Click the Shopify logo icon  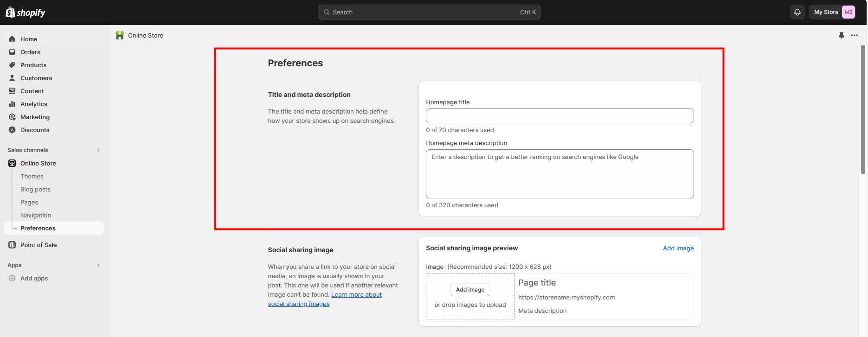coord(10,12)
